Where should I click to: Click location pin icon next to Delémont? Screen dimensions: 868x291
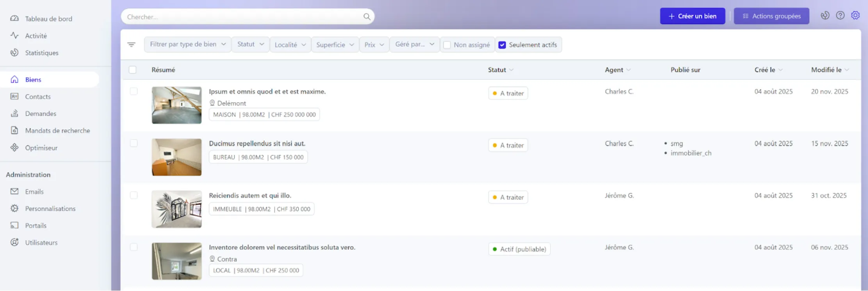tap(212, 103)
